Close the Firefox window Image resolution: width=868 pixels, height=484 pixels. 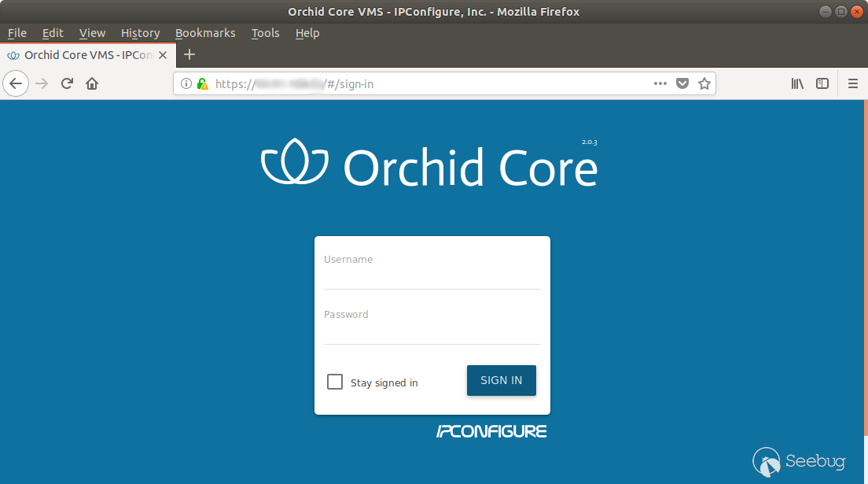856,12
